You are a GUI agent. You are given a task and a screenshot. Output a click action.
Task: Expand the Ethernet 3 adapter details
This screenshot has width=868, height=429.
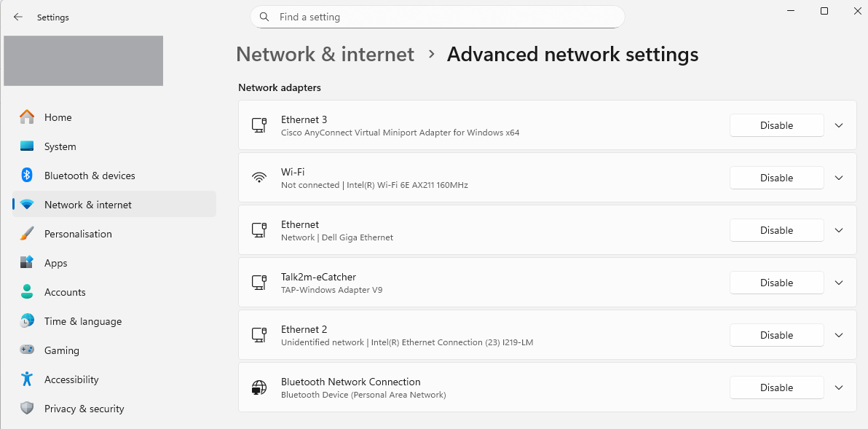pyautogui.click(x=839, y=125)
